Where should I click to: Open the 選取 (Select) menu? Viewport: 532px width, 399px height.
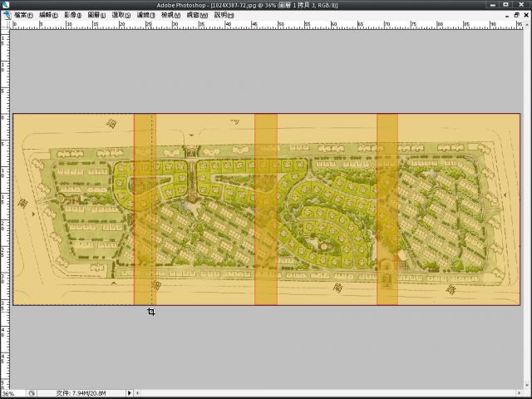point(121,15)
